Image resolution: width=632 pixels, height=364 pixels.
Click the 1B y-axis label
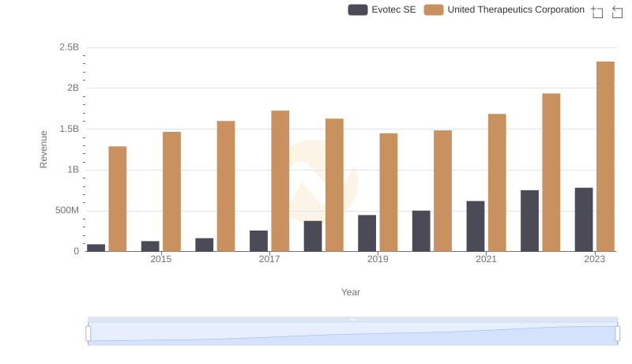[x=73, y=170]
